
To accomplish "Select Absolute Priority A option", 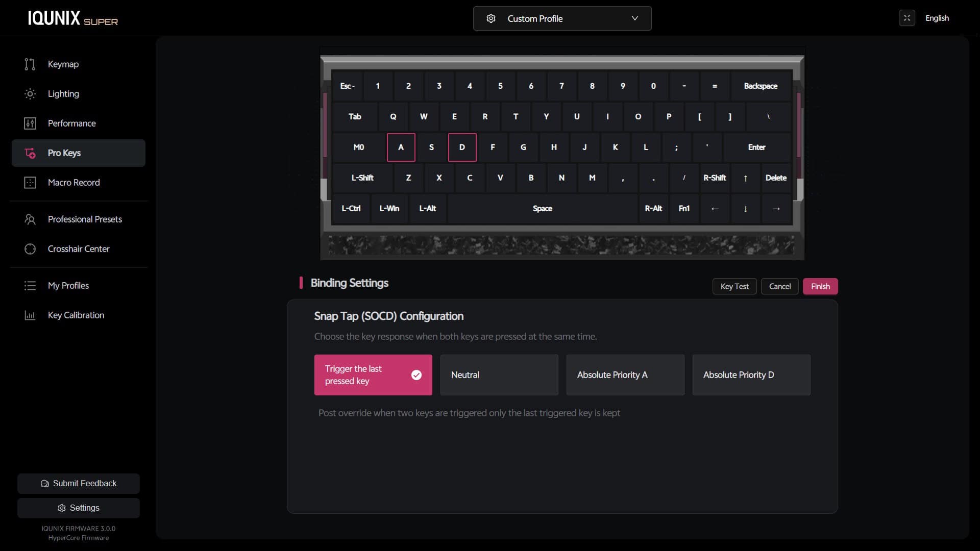I will pyautogui.click(x=625, y=375).
